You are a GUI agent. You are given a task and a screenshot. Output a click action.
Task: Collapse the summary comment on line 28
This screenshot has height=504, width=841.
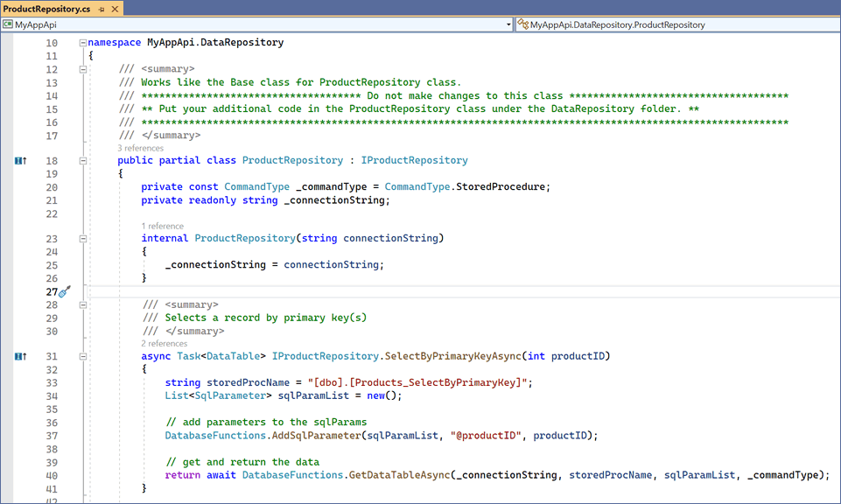pos(83,305)
